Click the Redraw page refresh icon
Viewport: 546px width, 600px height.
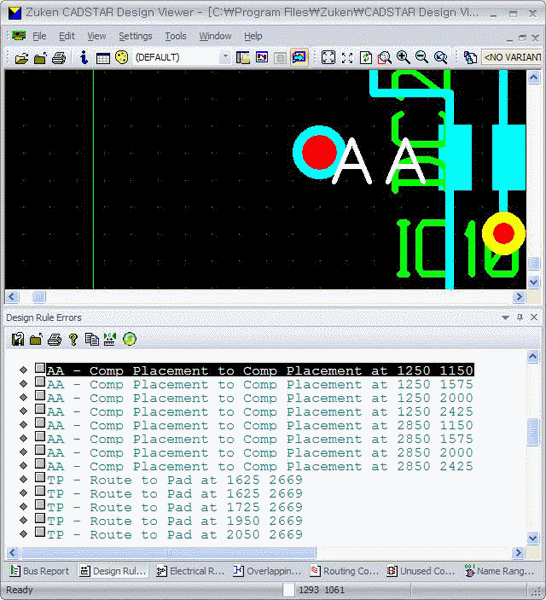366,58
